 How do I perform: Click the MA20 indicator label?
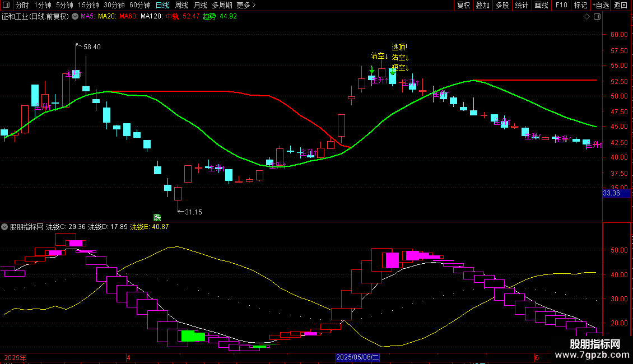click(108, 17)
